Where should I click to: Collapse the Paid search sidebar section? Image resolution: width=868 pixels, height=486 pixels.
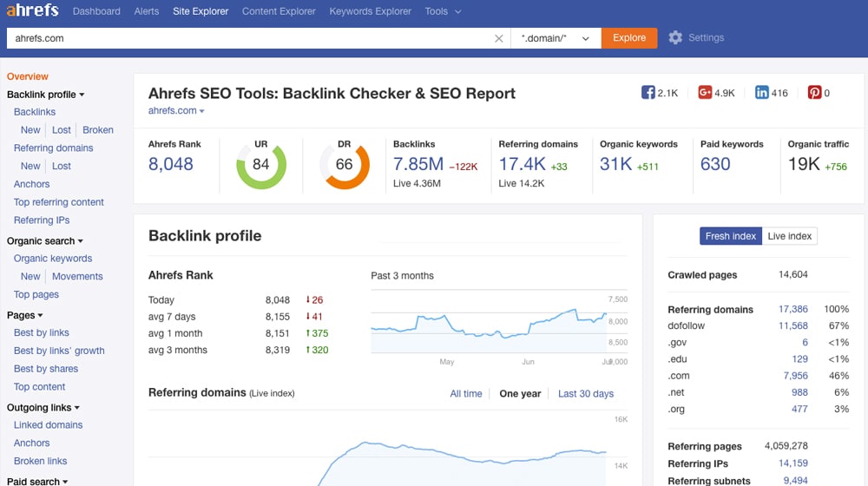click(37, 481)
